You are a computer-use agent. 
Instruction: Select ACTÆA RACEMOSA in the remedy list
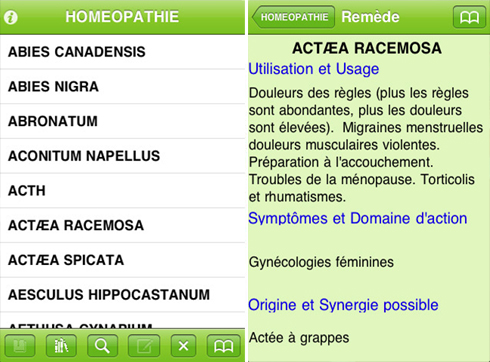coord(122,225)
